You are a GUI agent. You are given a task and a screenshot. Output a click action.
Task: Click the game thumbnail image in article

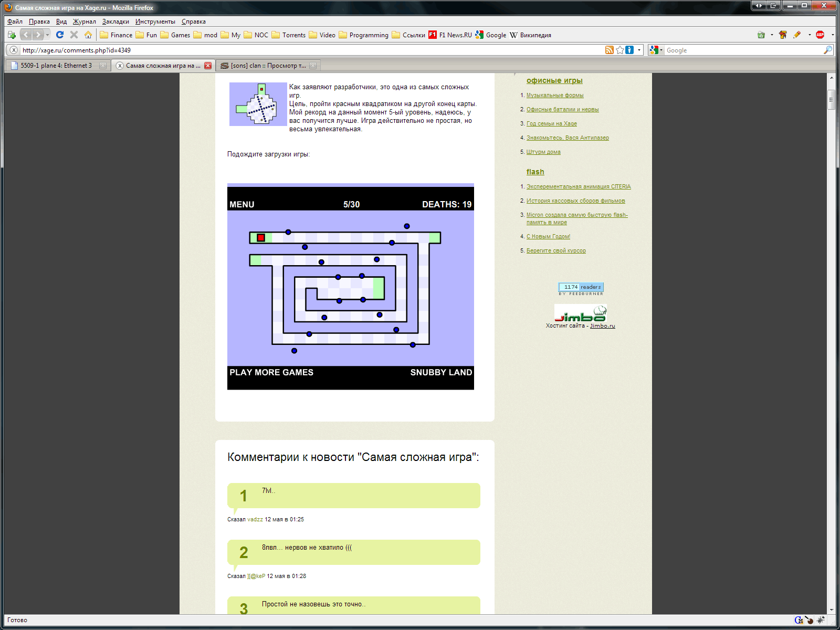click(258, 104)
